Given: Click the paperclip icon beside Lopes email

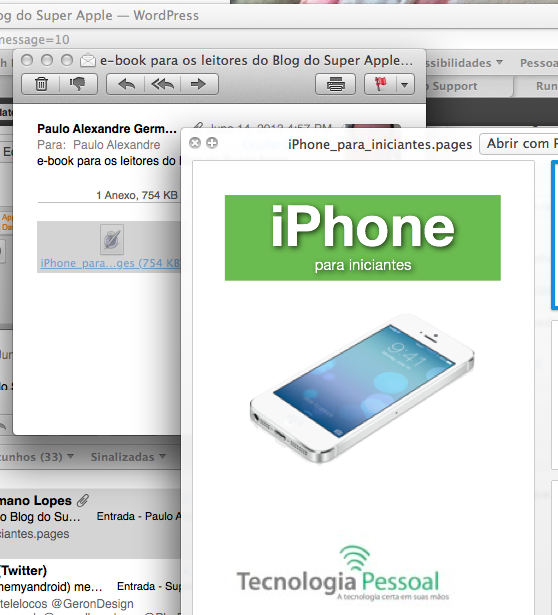Looking at the screenshot, I should pyautogui.click(x=83, y=500).
